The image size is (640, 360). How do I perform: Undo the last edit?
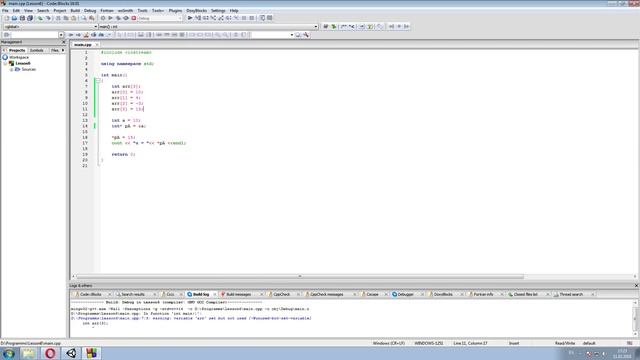[40, 18]
